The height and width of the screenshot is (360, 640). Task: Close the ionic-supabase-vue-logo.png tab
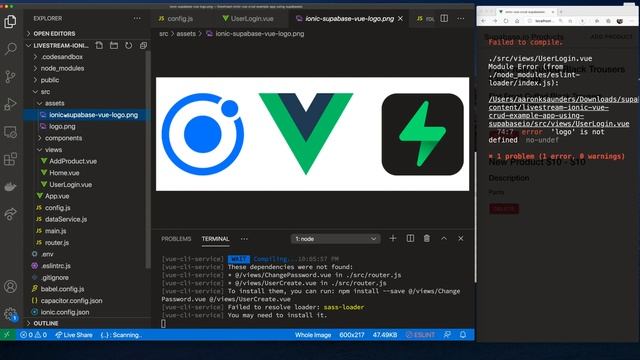(400, 18)
